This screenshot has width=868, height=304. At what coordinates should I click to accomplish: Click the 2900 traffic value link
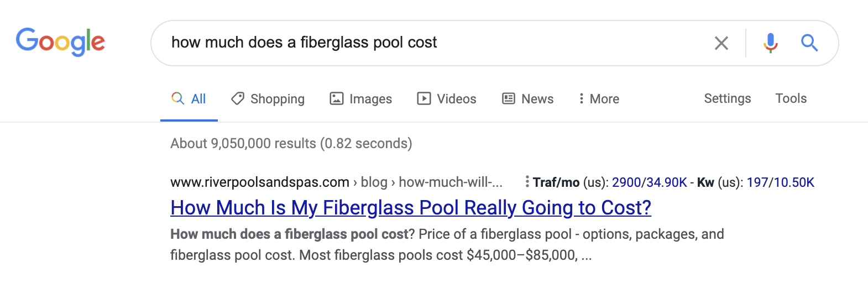pos(626,182)
